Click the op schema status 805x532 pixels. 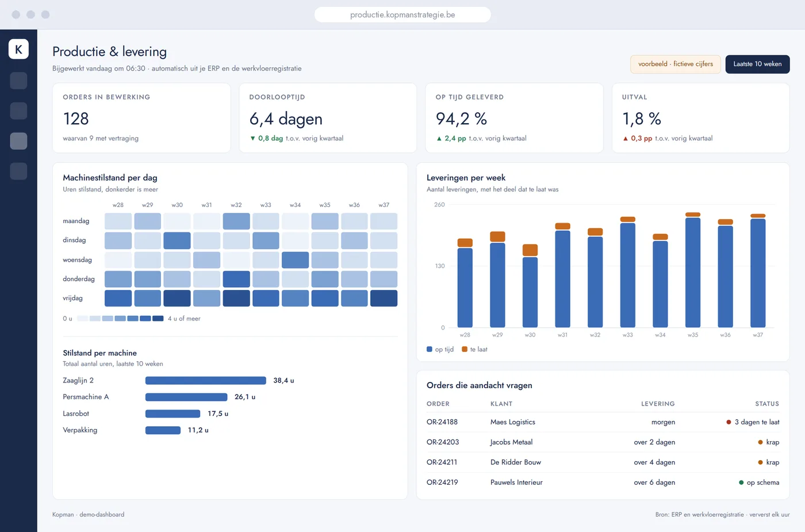pos(759,483)
